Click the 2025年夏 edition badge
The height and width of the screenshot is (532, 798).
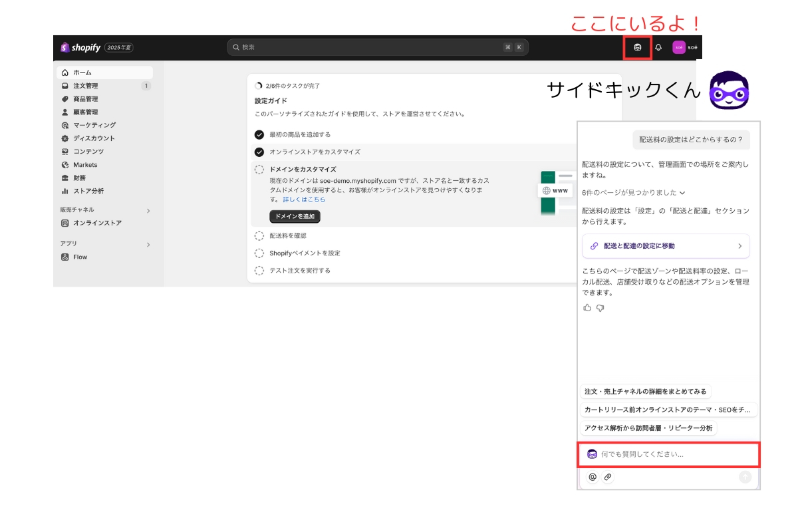click(119, 47)
